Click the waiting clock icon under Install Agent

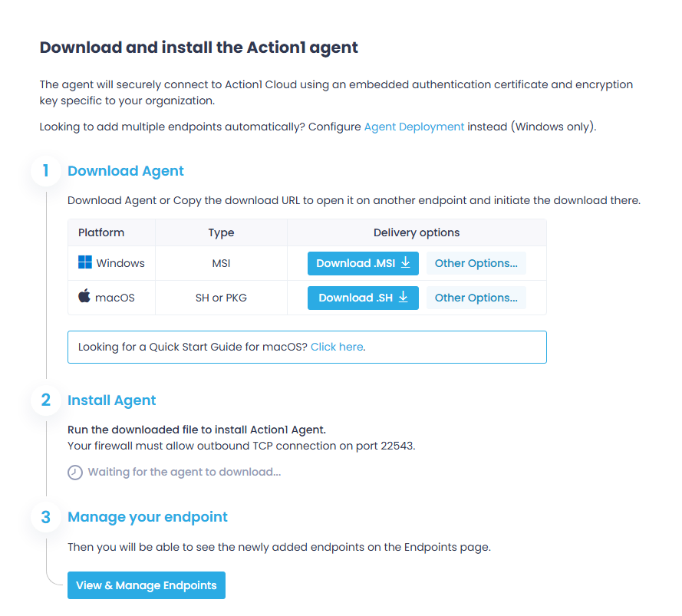[x=74, y=472]
